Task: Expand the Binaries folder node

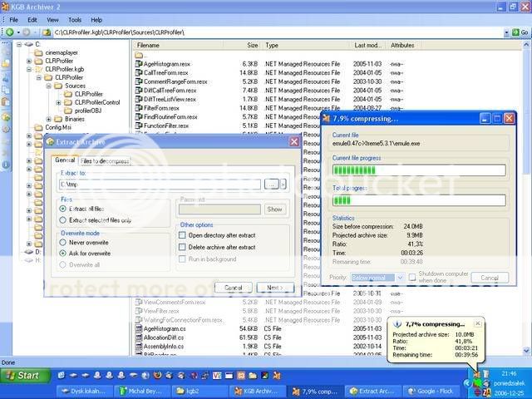Action: pos(49,119)
